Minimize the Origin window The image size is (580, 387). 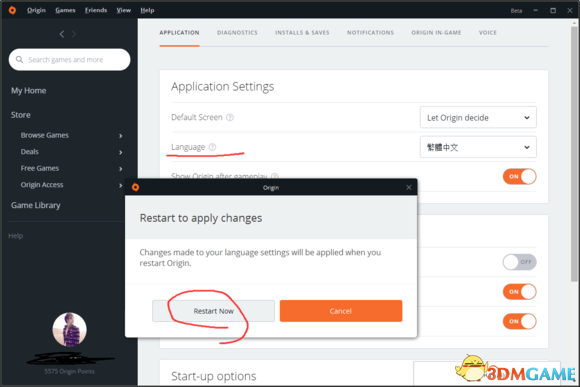click(535, 10)
